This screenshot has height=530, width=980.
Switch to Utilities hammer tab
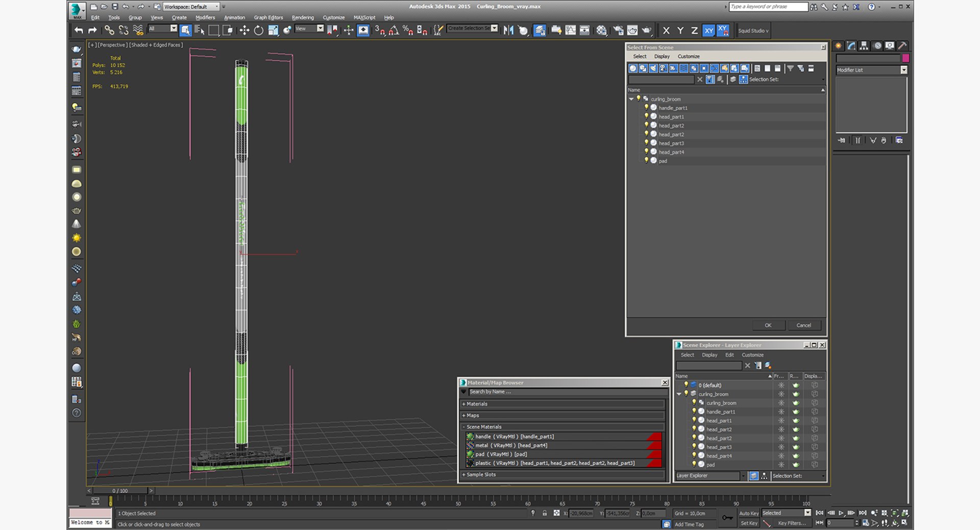pos(902,46)
